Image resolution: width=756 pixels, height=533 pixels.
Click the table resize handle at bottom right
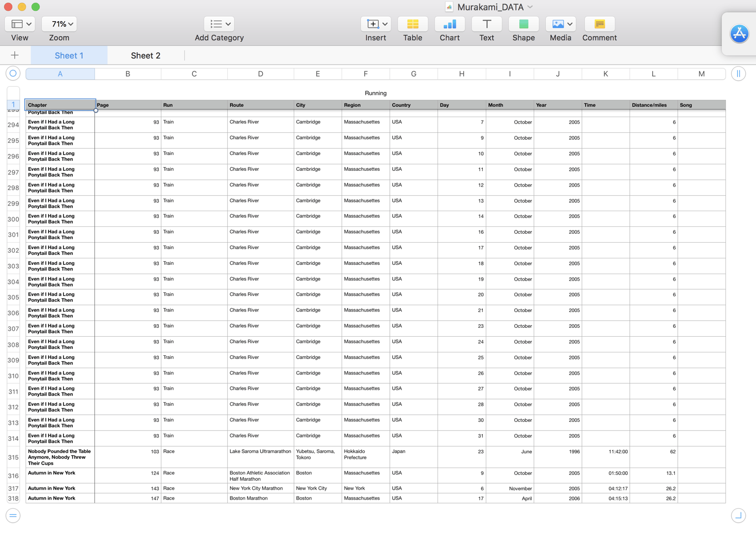pos(738,515)
